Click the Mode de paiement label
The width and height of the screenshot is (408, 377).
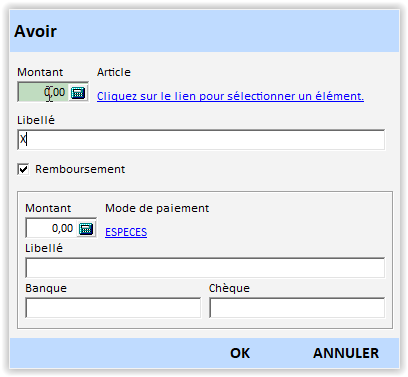(157, 208)
